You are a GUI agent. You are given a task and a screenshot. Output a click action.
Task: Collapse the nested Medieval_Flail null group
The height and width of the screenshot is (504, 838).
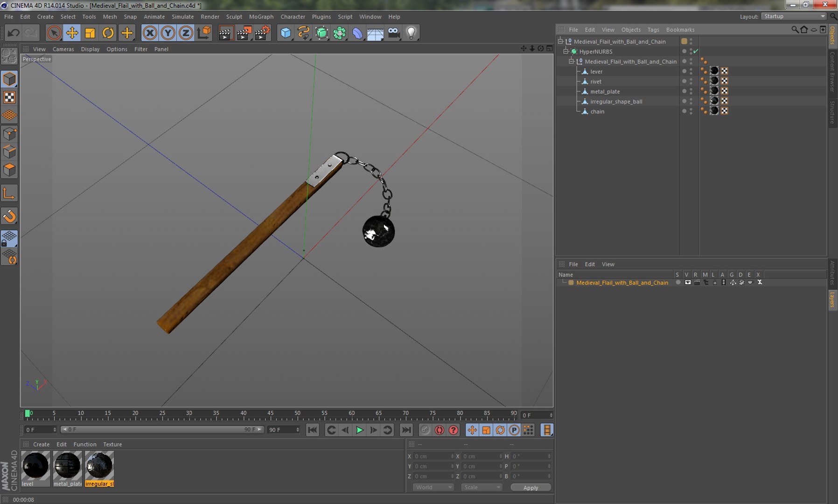[571, 61]
